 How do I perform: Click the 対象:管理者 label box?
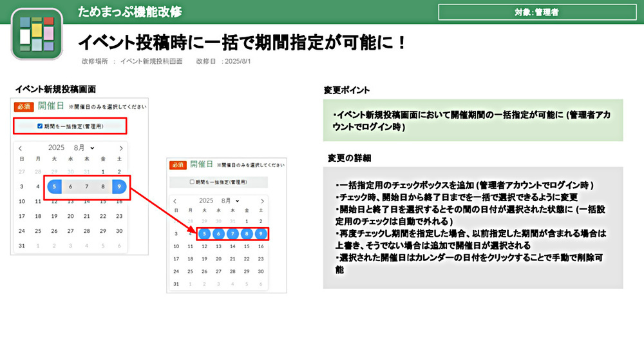click(537, 12)
